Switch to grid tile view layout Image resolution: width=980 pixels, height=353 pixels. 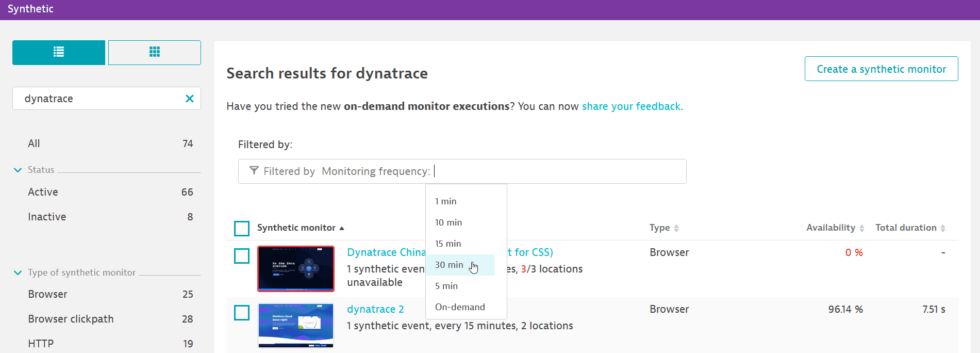tap(155, 52)
